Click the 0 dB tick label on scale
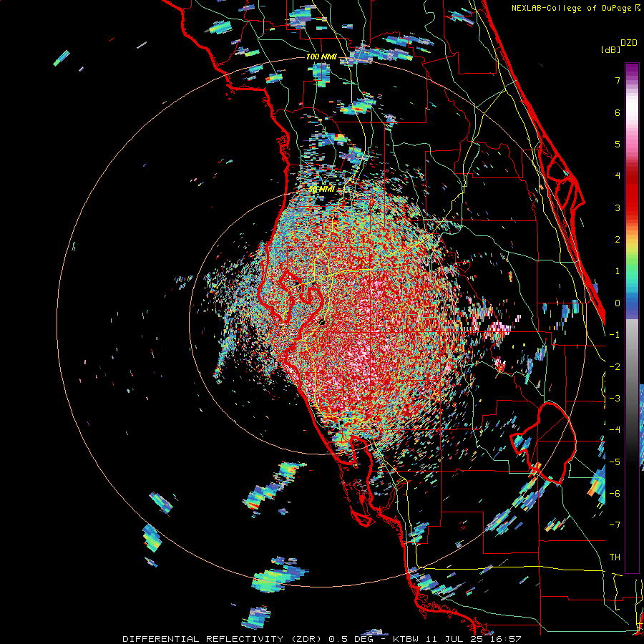The height and width of the screenshot is (644, 644). coord(618,303)
